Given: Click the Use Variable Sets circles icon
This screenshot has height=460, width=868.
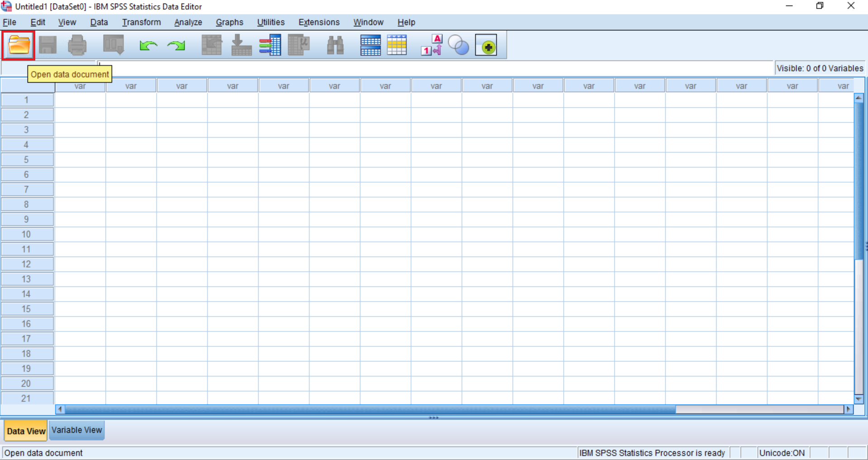Looking at the screenshot, I should tap(458, 45).
